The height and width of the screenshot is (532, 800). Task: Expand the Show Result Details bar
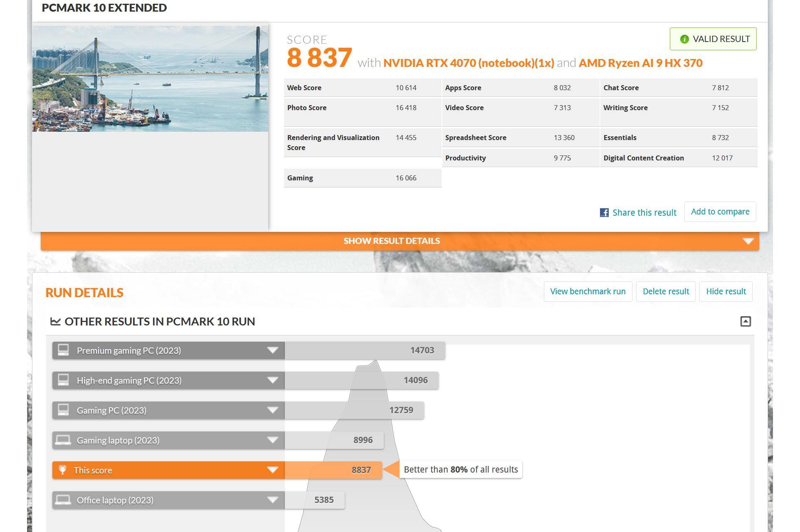tap(400, 241)
